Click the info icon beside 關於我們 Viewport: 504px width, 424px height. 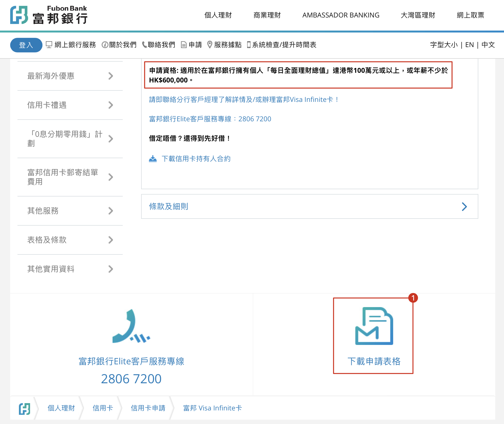pyautogui.click(x=105, y=45)
